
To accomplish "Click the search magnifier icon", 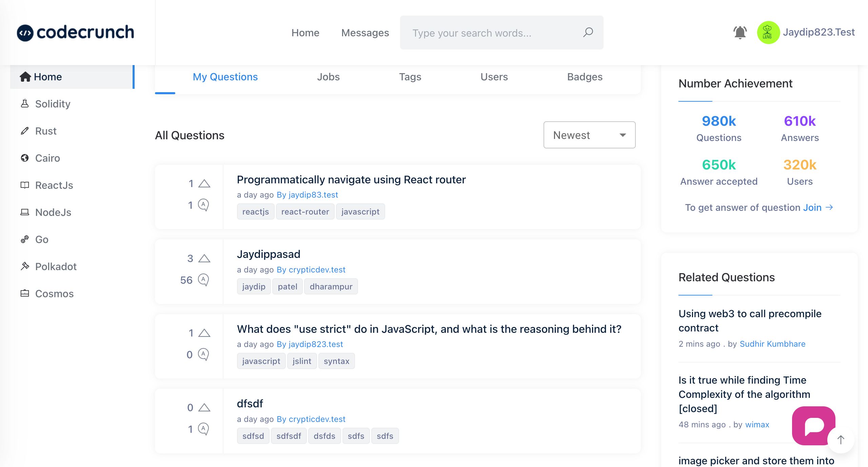I will point(588,33).
